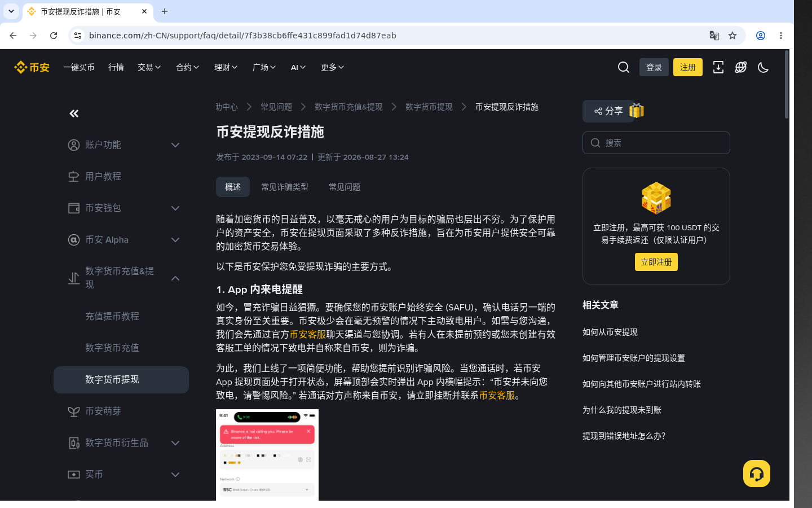Click the 登录 button
Image resolution: width=812 pixels, height=508 pixels.
654,67
